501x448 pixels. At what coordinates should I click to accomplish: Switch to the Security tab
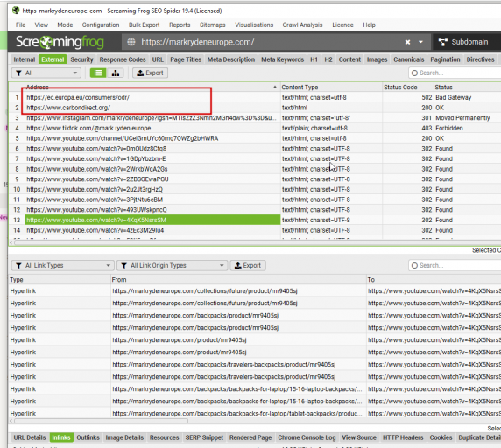coord(81,59)
